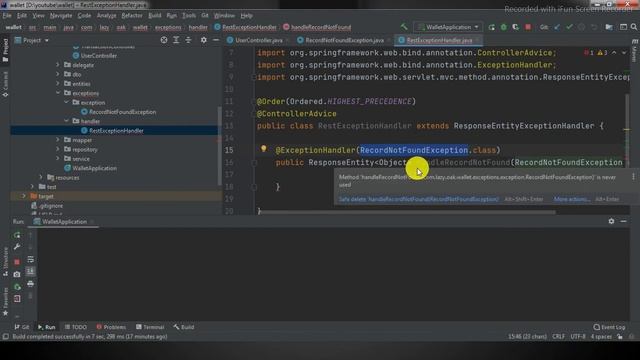Stop the app with the red toolbar stop icon

pyautogui.click(x=528, y=27)
